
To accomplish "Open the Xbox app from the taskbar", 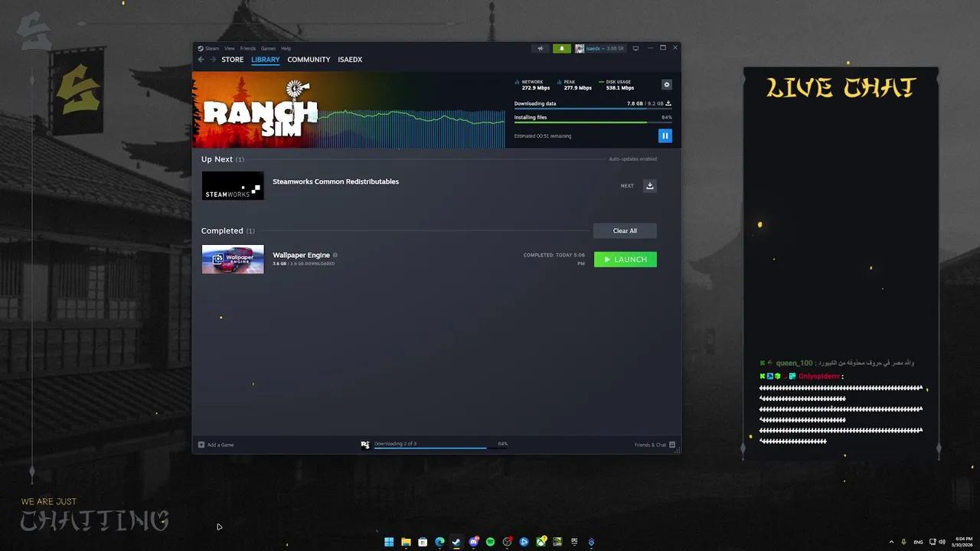I will point(541,542).
